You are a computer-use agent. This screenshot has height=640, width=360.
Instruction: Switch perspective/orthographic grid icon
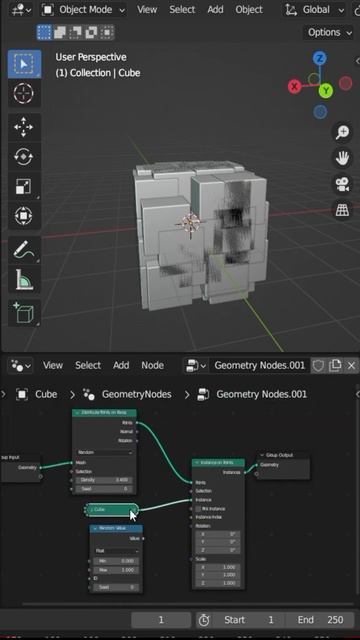coord(342,210)
